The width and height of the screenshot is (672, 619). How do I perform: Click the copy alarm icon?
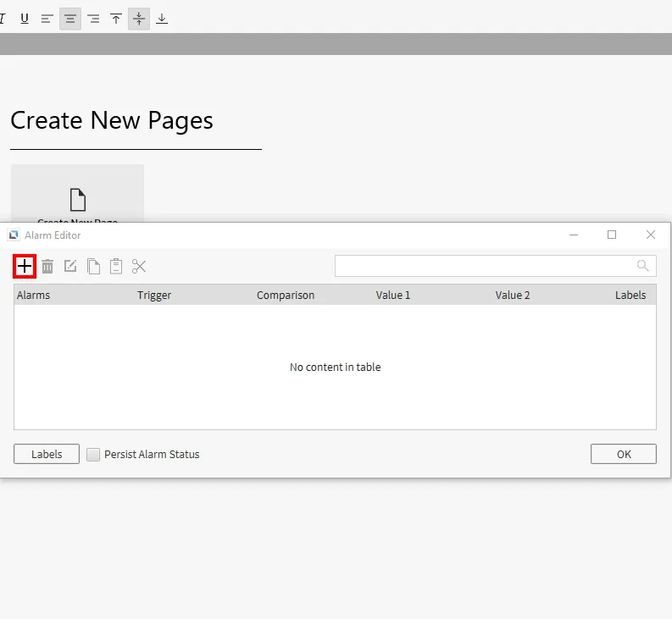click(x=93, y=266)
